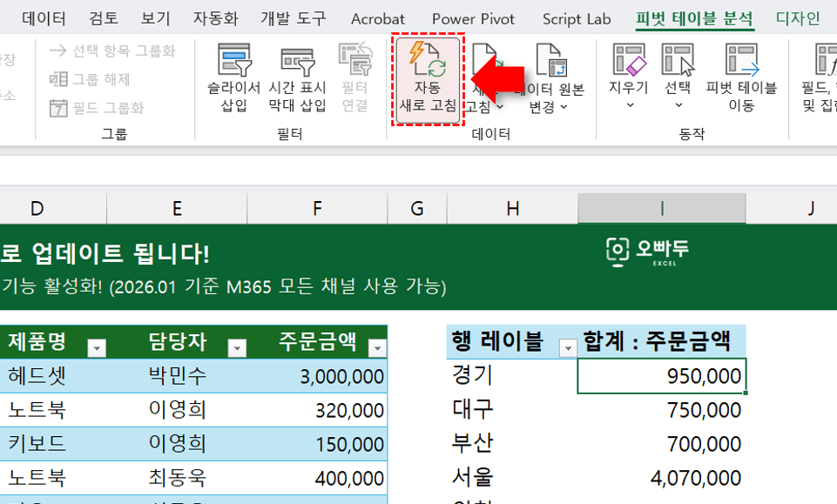Switch to the 디자인 ribbon tab
This screenshot has height=504, width=837.
click(796, 17)
